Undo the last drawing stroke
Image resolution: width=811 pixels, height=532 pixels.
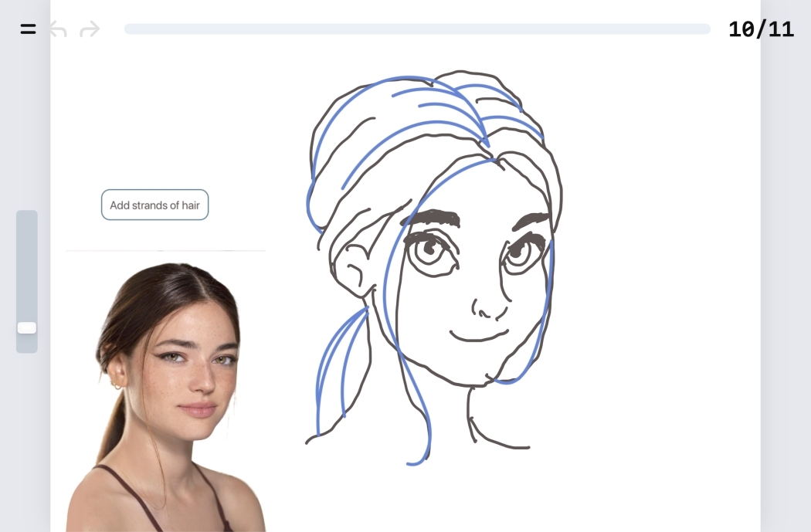click(x=58, y=29)
